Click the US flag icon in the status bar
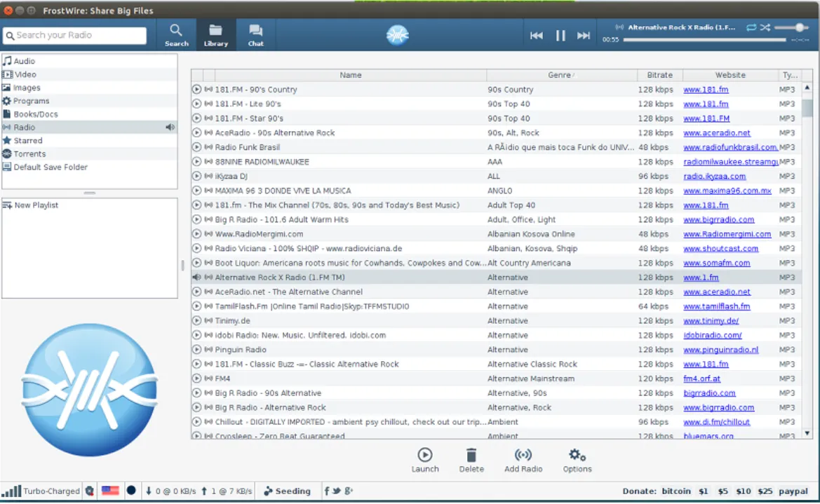 pos(110,491)
